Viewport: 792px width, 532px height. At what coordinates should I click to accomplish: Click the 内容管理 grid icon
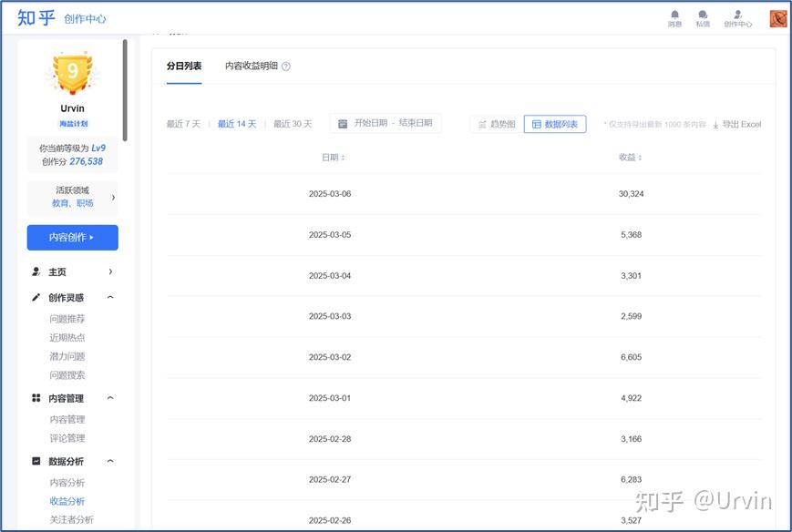coord(36,398)
